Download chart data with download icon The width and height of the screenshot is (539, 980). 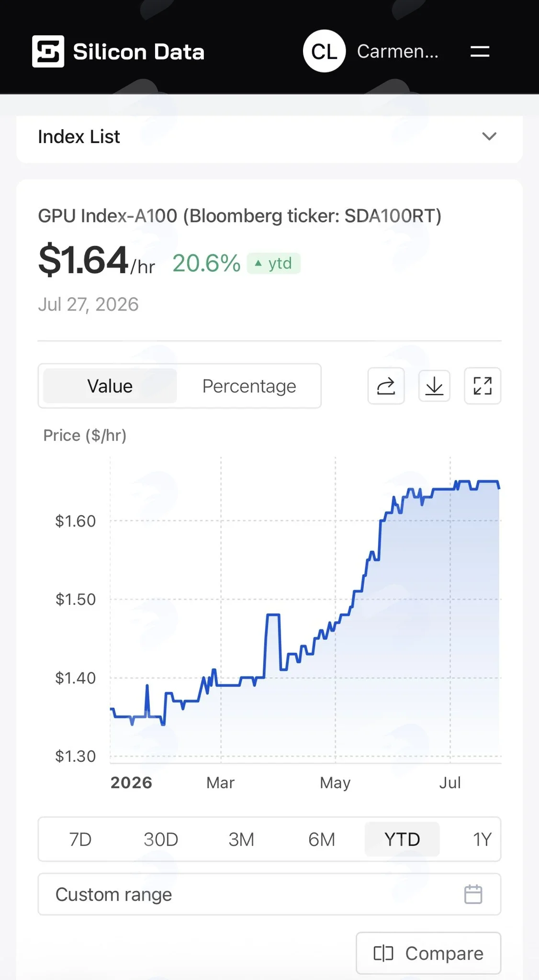(434, 386)
